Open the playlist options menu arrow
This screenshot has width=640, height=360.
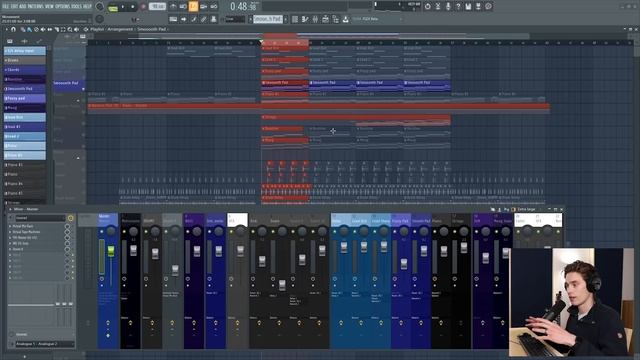tap(7, 29)
